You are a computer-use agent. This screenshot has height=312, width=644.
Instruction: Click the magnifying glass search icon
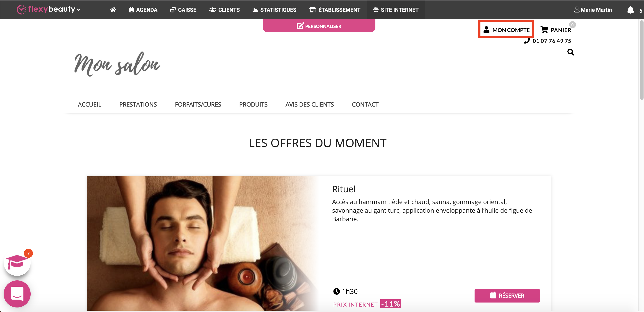coord(571,52)
